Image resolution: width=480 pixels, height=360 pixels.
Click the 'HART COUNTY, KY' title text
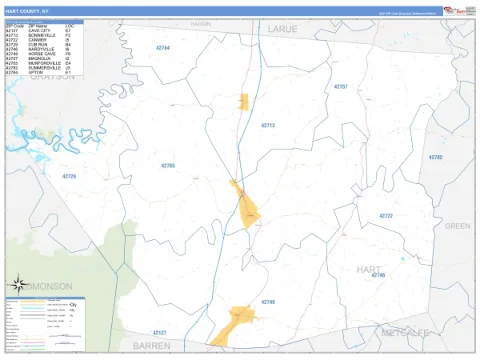point(27,11)
